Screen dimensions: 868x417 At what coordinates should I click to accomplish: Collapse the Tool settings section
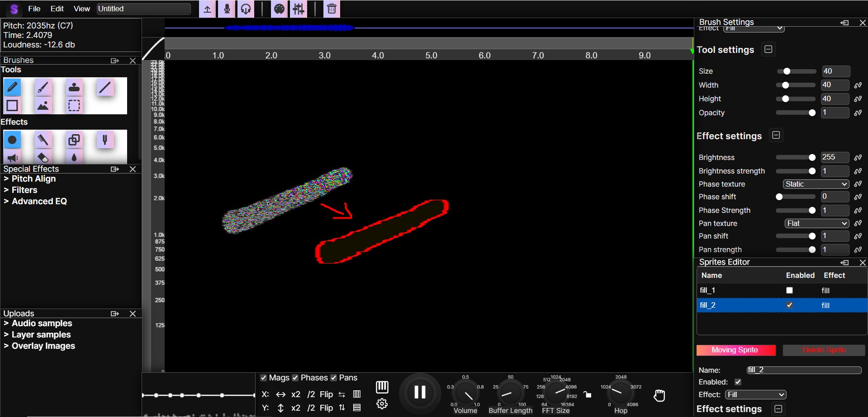pos(768,49)
